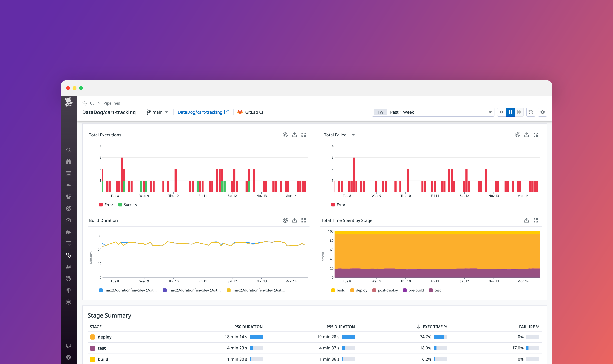
Task: Toggle the deploy legend in Total Time Spent
Action: [359, 290]
